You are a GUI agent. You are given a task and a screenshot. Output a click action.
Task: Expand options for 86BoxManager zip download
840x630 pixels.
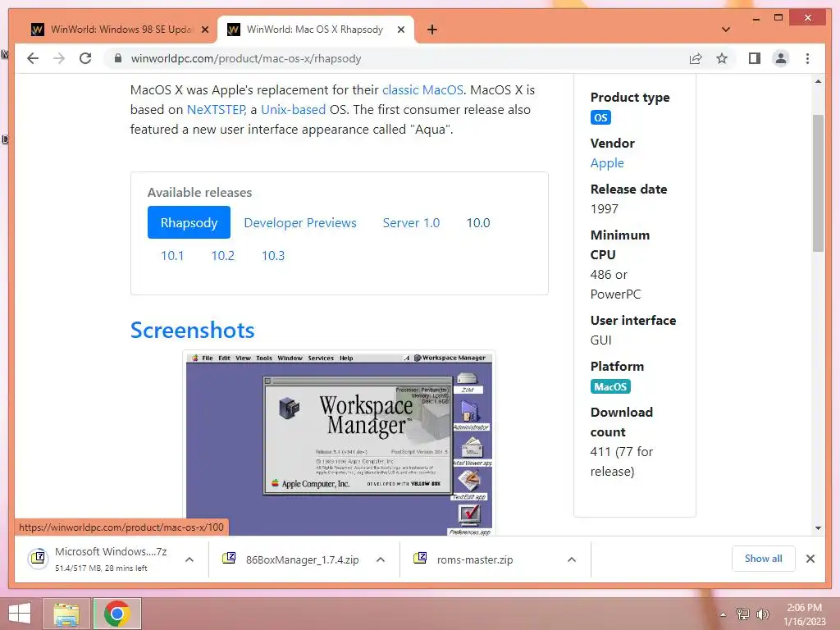pos(381,559)
